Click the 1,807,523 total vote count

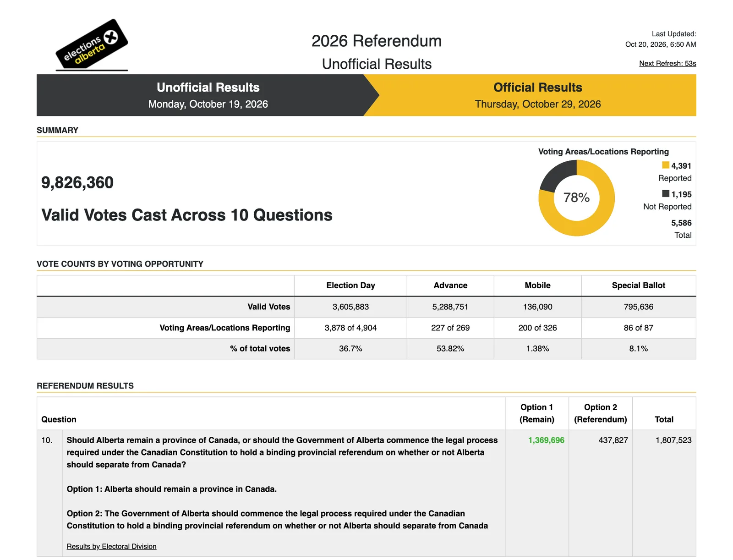[673, 440]
